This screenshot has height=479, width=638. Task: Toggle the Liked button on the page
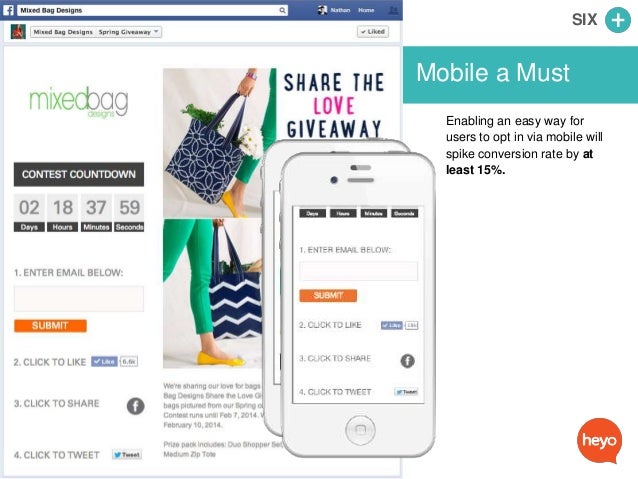coord(373,32)
